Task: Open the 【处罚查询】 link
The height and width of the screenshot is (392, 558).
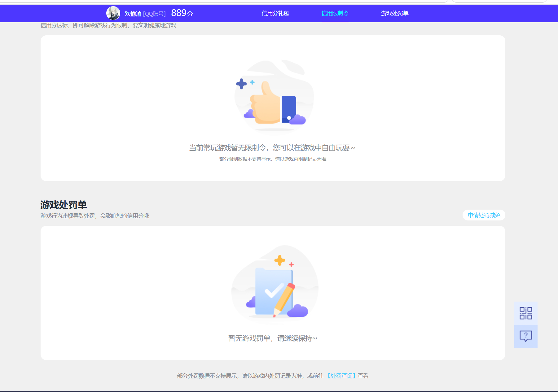Action: point(341,376)
